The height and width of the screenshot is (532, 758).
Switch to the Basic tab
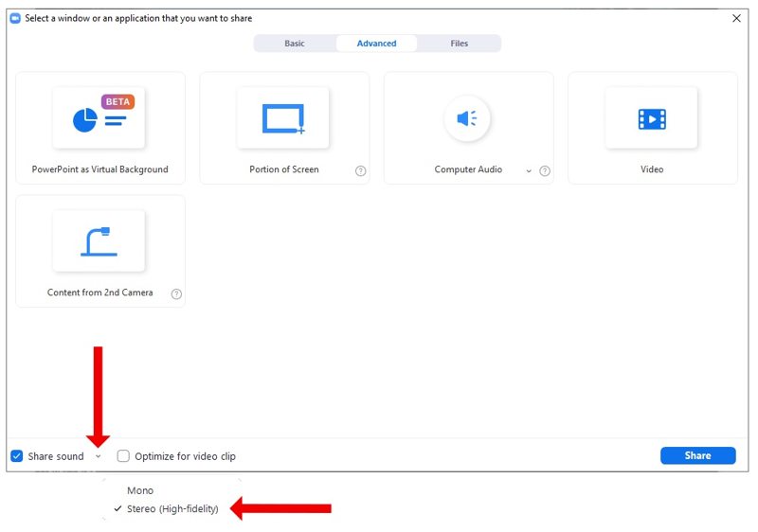(295, 44)
